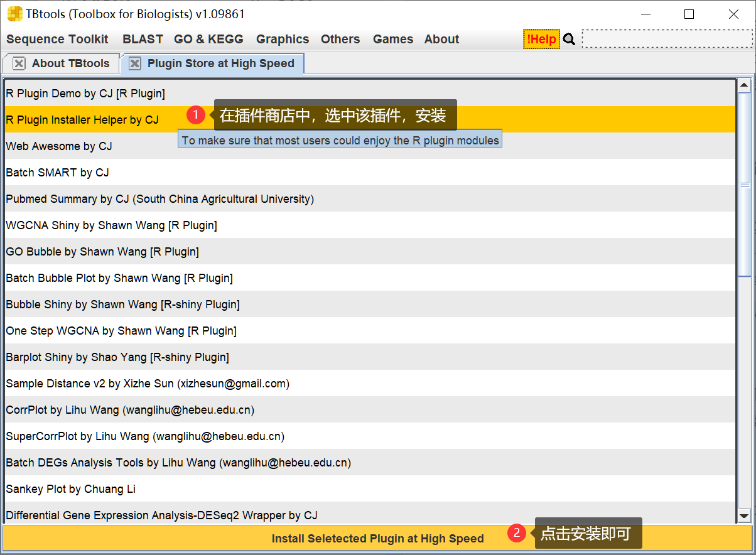The width and height of the screenshot is (756, 555).
Task: Click the search input field
Action: coord(667,39)
